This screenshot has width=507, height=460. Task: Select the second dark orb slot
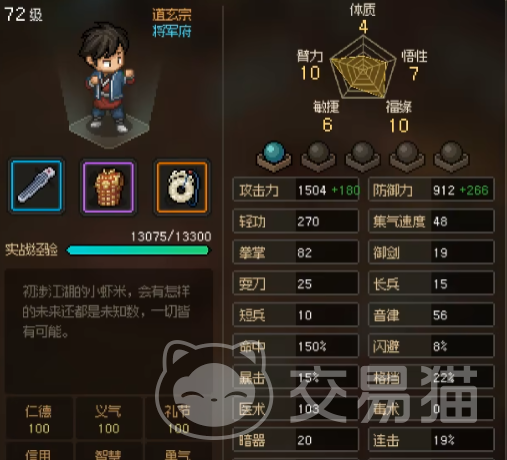318,156
